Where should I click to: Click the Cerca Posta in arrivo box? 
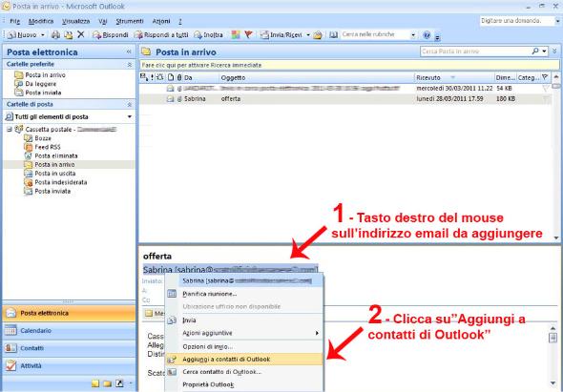click(475, 52)
